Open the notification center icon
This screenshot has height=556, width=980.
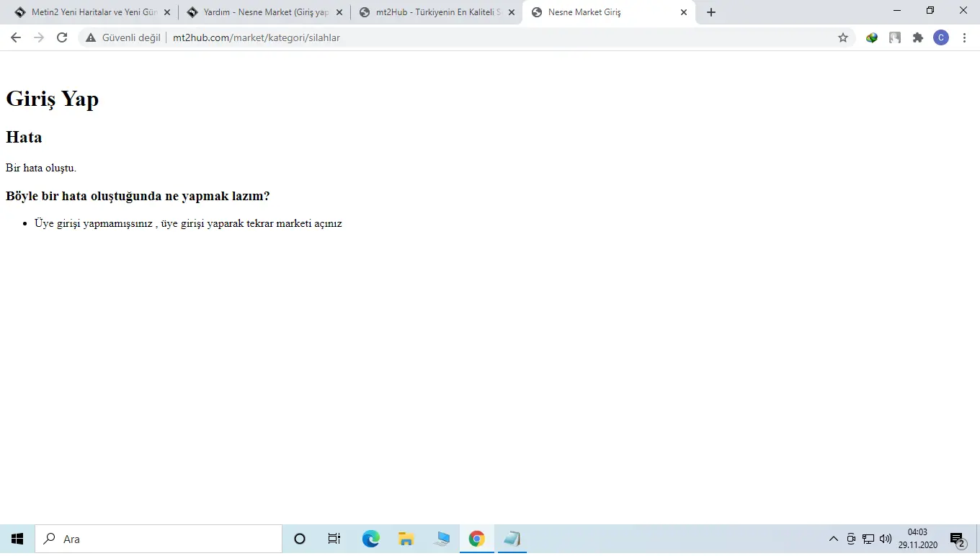[x=957, y=539]
